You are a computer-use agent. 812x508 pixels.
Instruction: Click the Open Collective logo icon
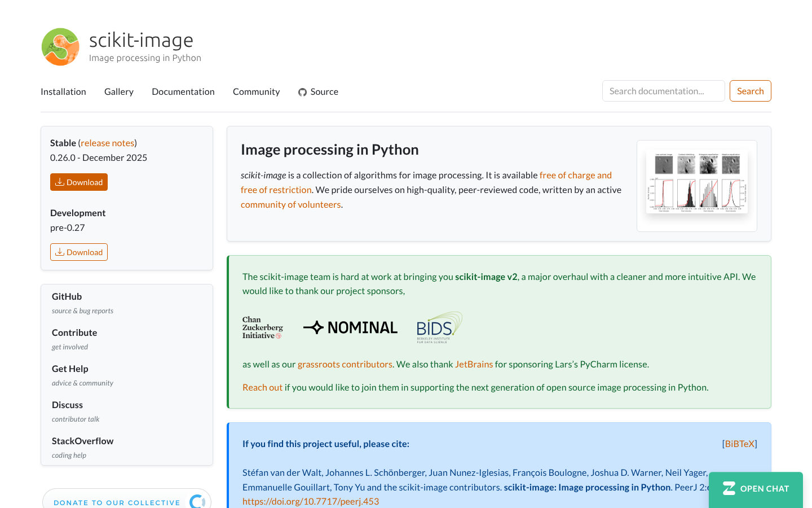pos(197,501)
